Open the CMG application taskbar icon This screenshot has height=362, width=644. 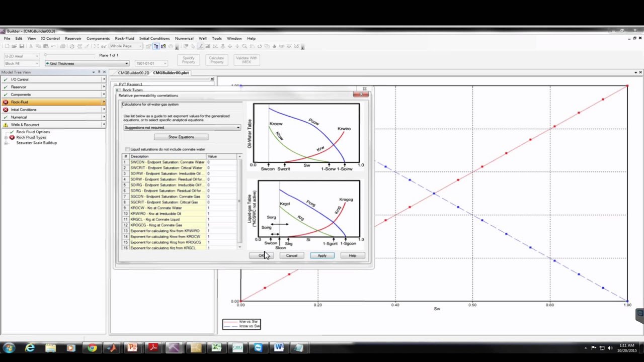click(237, 347)
